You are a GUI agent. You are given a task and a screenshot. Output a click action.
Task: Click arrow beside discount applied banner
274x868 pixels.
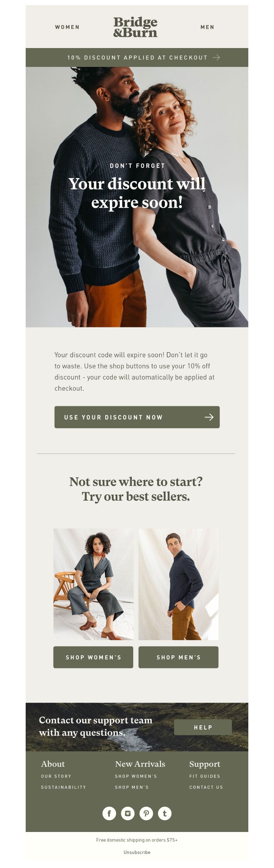click(x=216, y=57)
